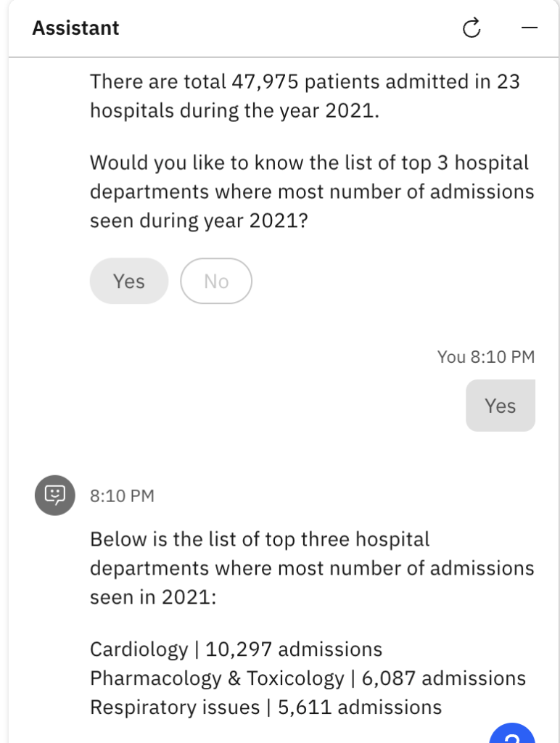Restart the conversation with the refresh icon
This screenshot has height=743, width=560.
point(472,28)
